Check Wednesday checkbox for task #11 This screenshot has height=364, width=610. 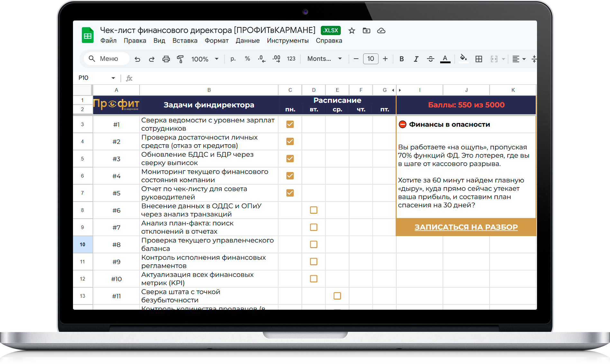[x=337, y=296]
